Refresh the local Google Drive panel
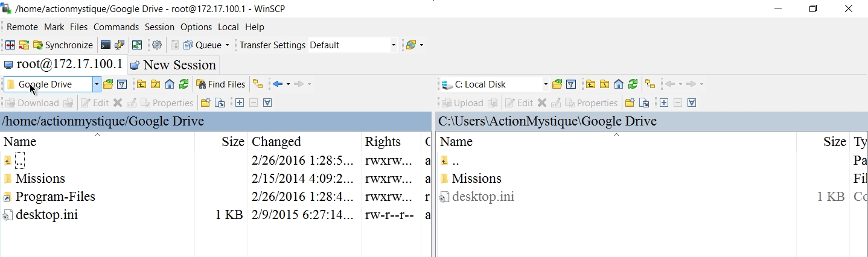 click(633, 84)
